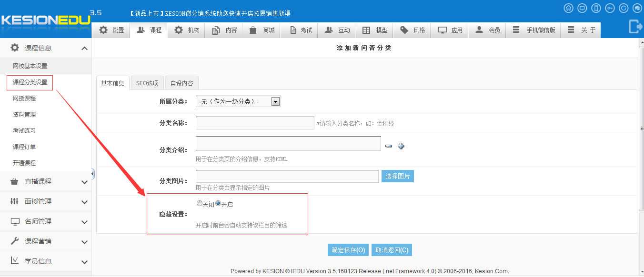Click the refresh circle icon in header
Viewport: 644px width, 277px height.
click(624, 8)
